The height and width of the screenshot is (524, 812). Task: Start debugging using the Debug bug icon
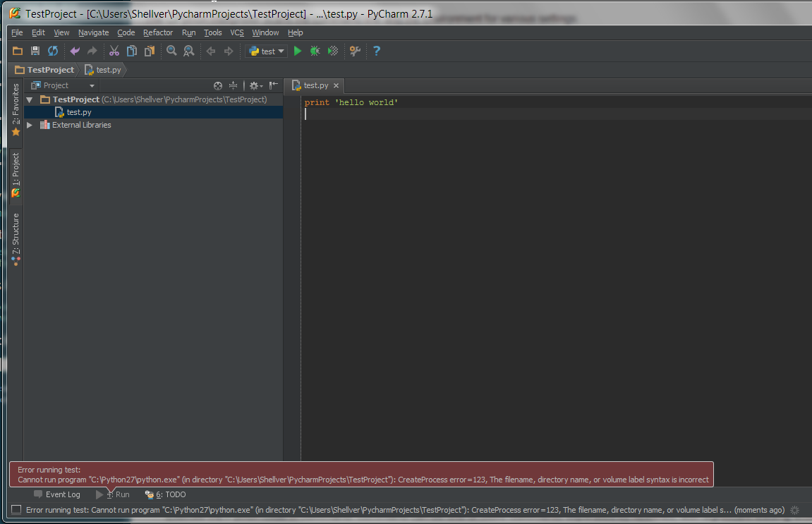coord(315,51)
